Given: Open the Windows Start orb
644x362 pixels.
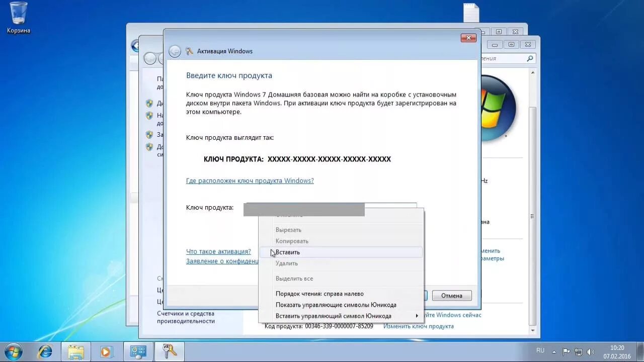Looking at the screenshot, I should click(14, 351).
